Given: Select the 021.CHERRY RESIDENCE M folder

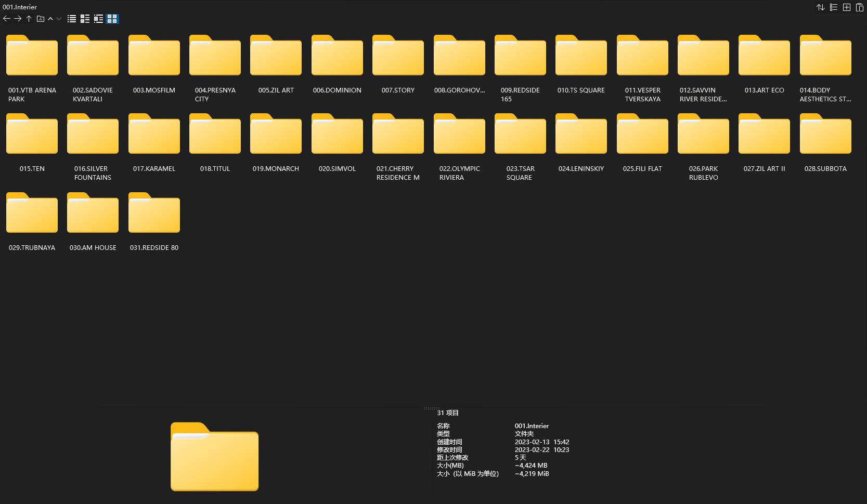Looking at the screenshot, I should pyautogui.click(x=398, y=135).
